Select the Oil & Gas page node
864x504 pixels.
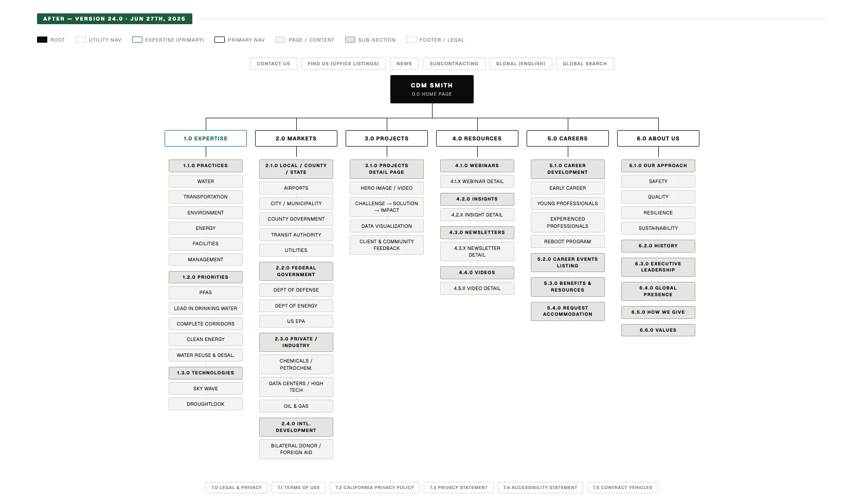click(x=296, y=406)
